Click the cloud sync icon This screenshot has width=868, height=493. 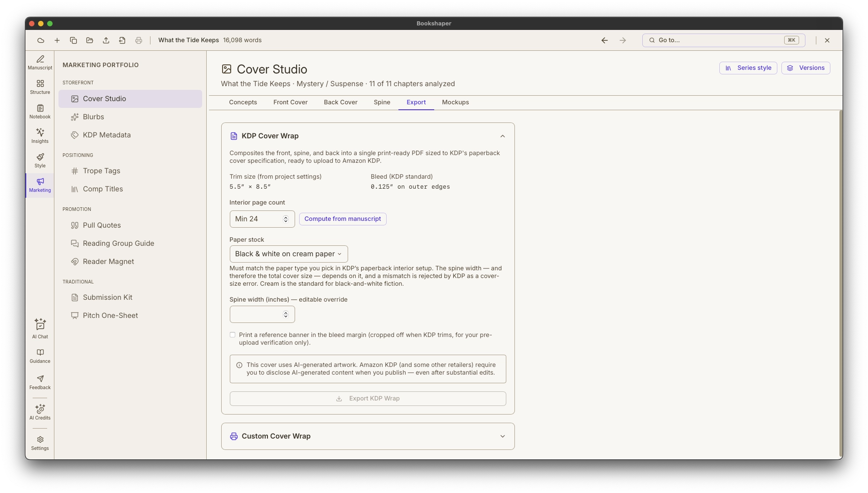[41, 40]
